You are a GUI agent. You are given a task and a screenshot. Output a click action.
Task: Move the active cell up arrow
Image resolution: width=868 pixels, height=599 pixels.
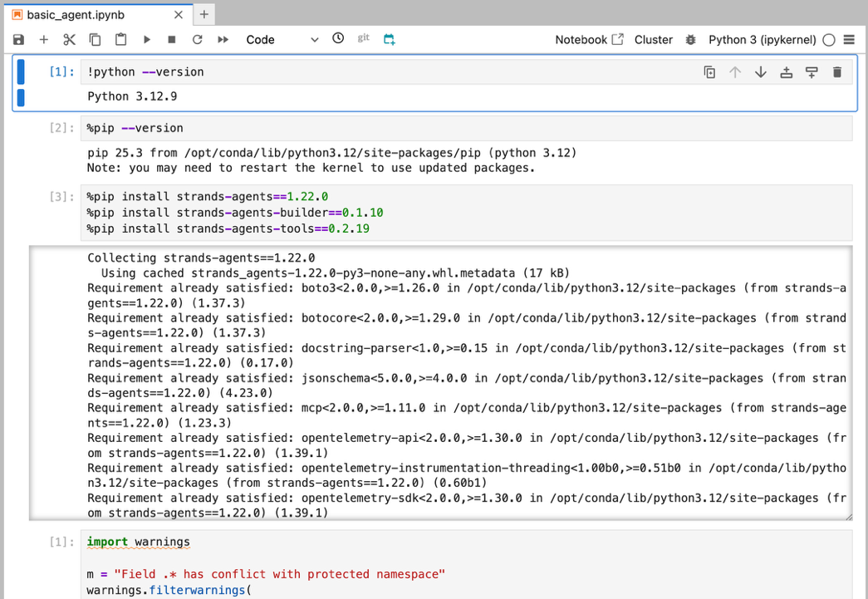(734, 72)
